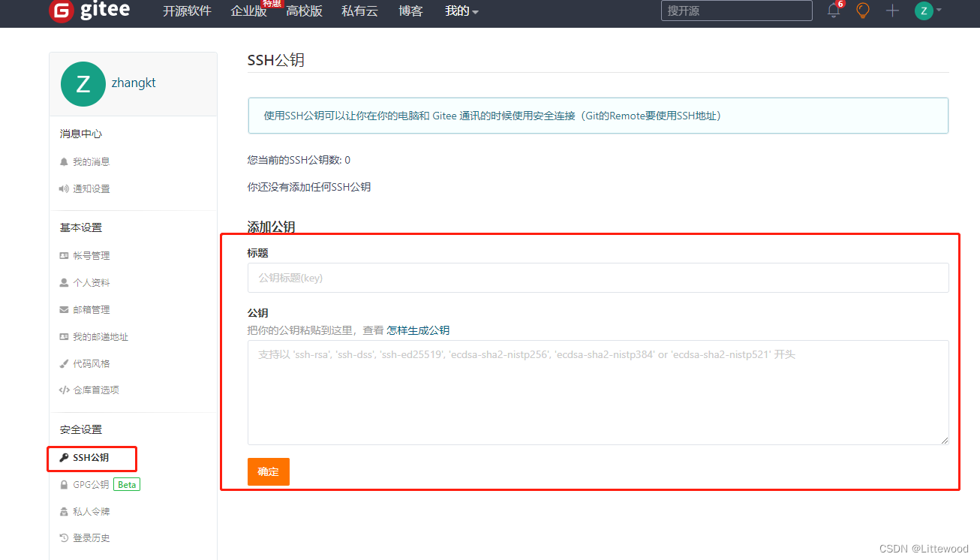This screenshot has width=980, height=560.
Task: Click the history icon beside 登录历史
Action: pyautogui.click(x=64, y=537)
